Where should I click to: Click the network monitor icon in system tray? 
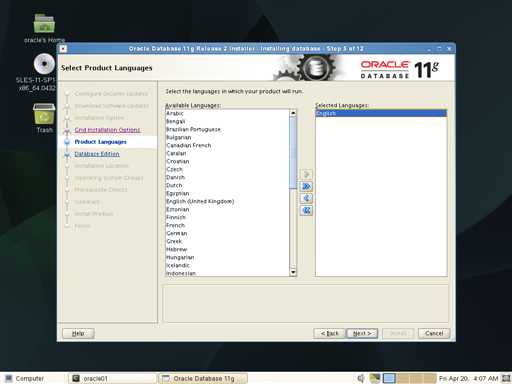point(375,378)
